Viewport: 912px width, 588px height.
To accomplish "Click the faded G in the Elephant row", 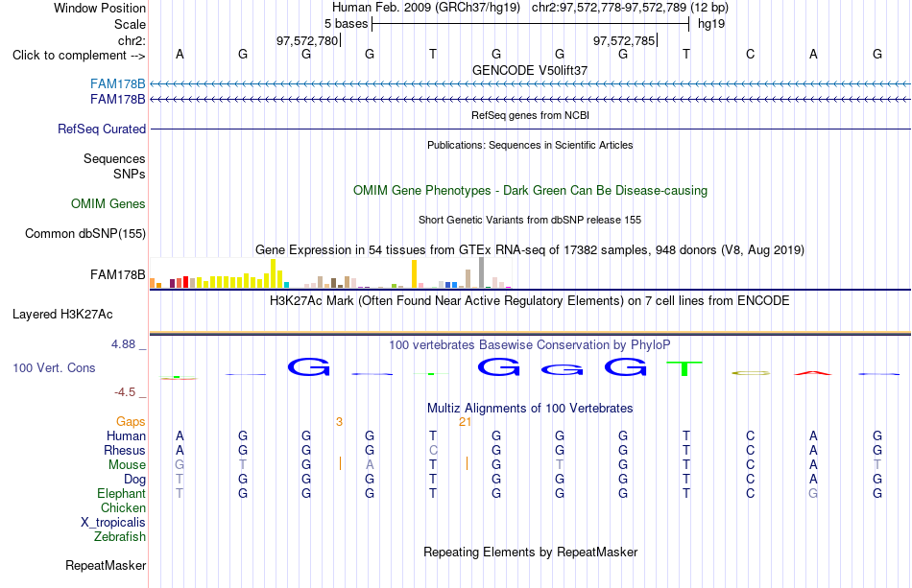I will 813,493.
